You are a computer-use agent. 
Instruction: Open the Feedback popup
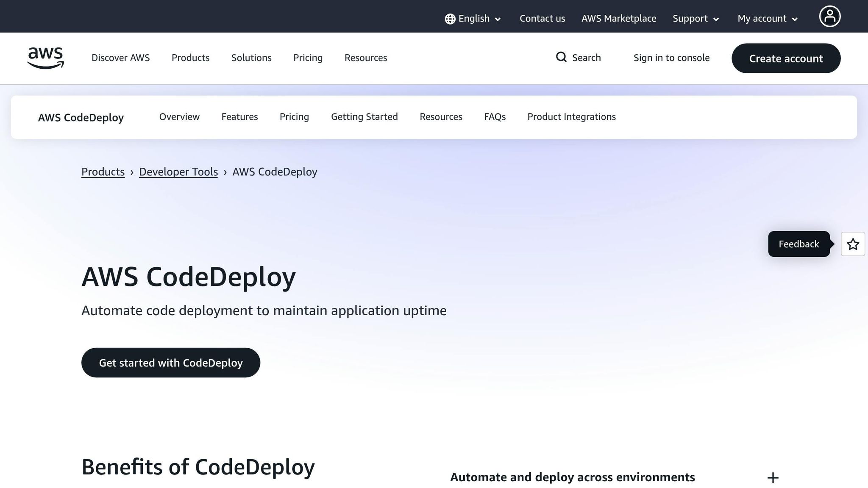click(x=798, y=244)
